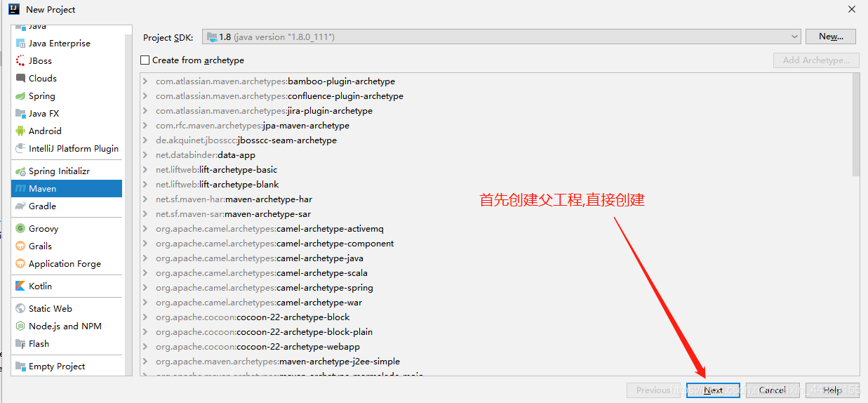Click the Kotlin K icon
This screenshot has width=868, height=403.
(x=20, y=286)
